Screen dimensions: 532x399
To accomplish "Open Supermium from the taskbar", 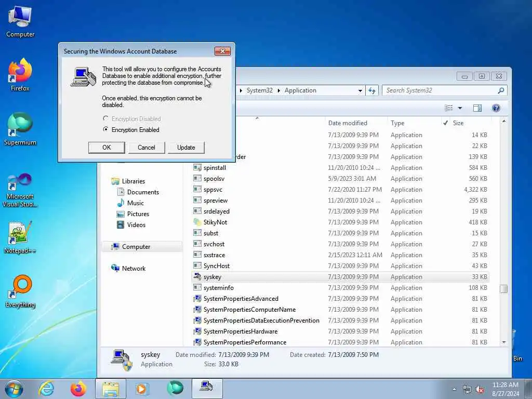I will 175,389.
